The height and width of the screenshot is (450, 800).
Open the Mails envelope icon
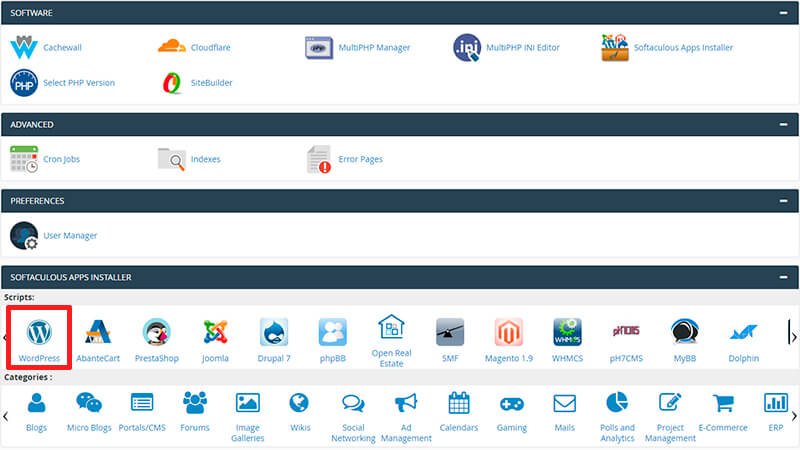tap(564, 404)
